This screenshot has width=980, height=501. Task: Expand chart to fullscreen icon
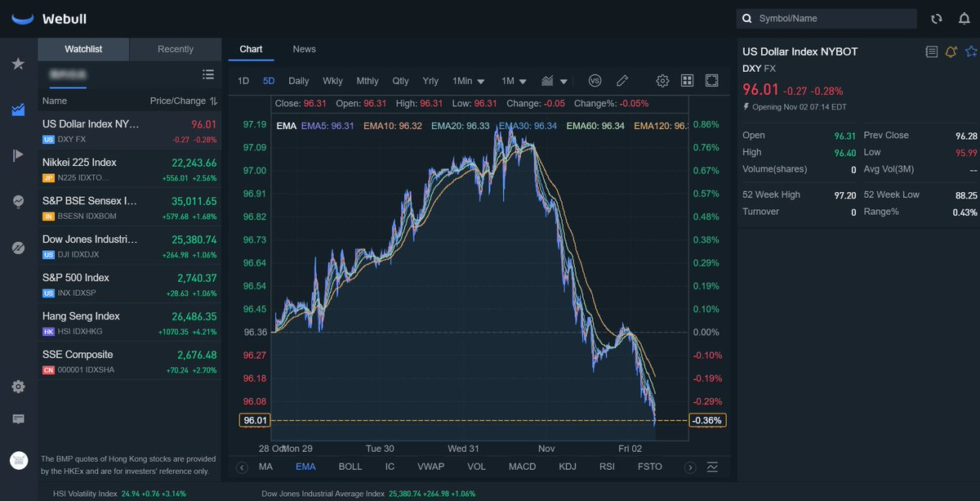click(711, 81)
